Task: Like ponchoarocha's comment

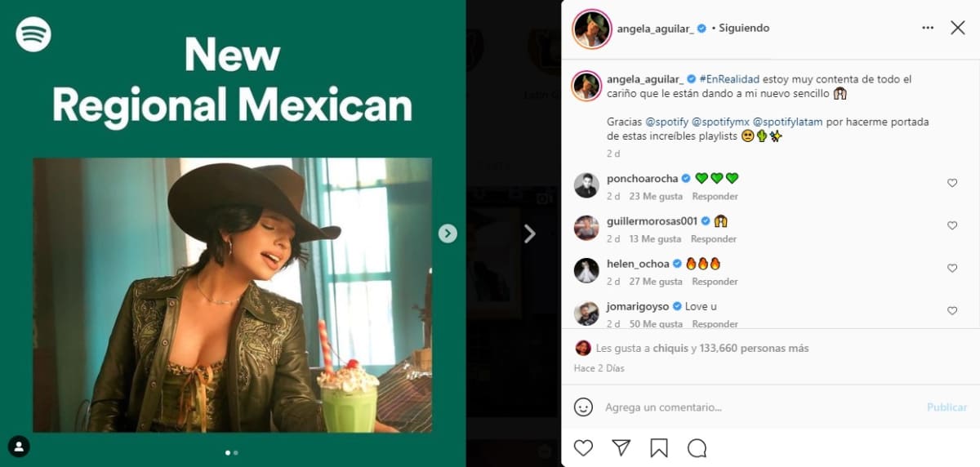Action: click(x=952, y=183)
